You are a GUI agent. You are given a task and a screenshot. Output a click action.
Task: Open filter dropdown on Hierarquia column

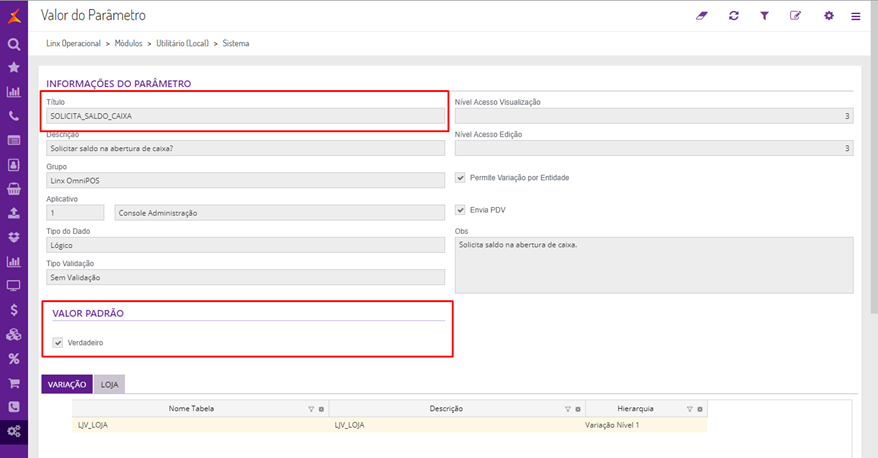pyautogui.click(x=690, y=409)
